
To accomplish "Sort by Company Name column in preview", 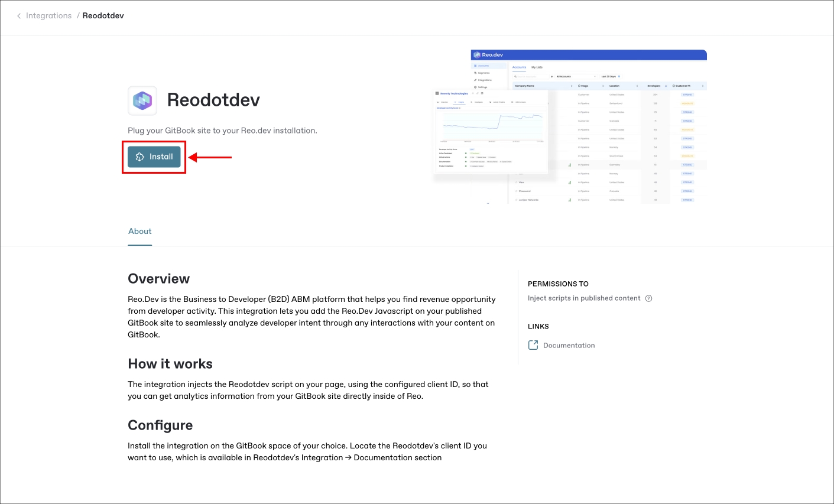I will [x=525, y=86].
